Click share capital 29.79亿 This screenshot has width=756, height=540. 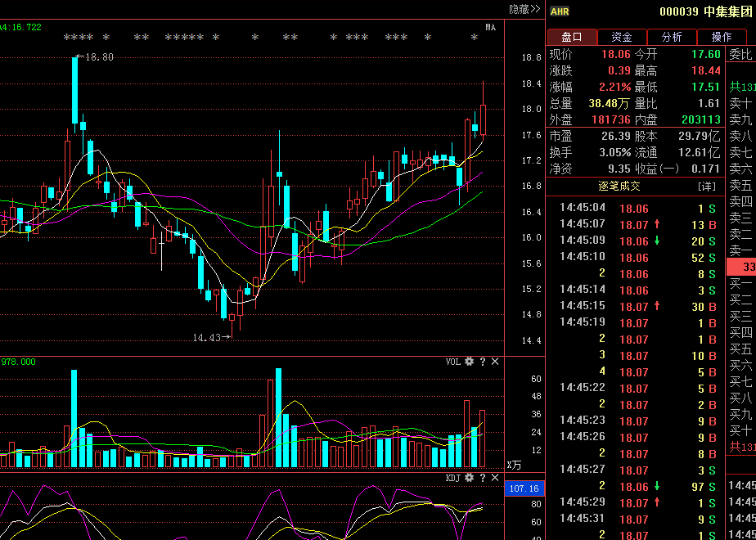(700, 136)
